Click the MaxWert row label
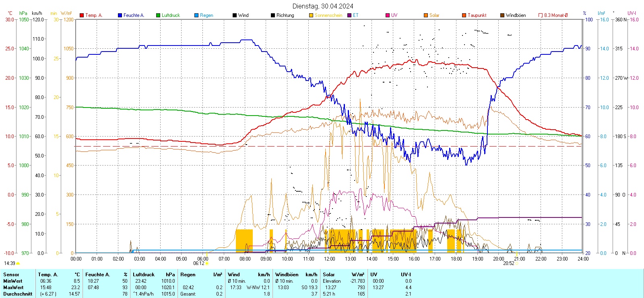644x298 pixels. pyautogui.click(x=13, y=288)
